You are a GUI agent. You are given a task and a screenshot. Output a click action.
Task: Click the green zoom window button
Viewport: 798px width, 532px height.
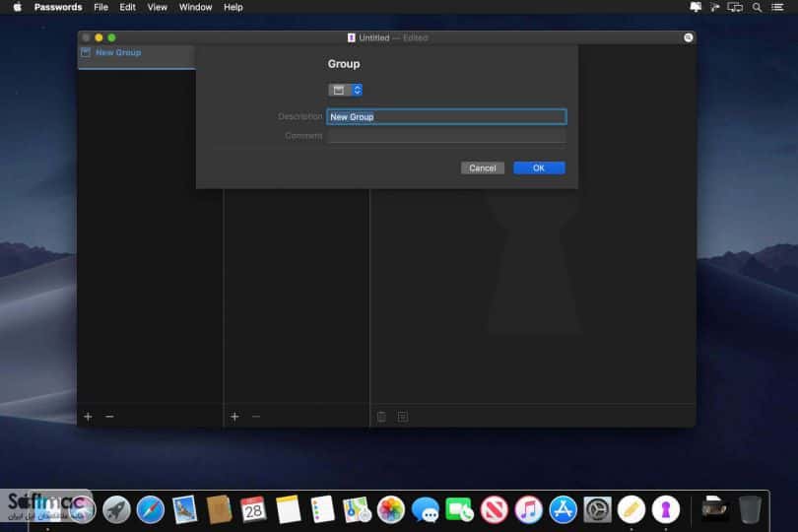point(112,37)
